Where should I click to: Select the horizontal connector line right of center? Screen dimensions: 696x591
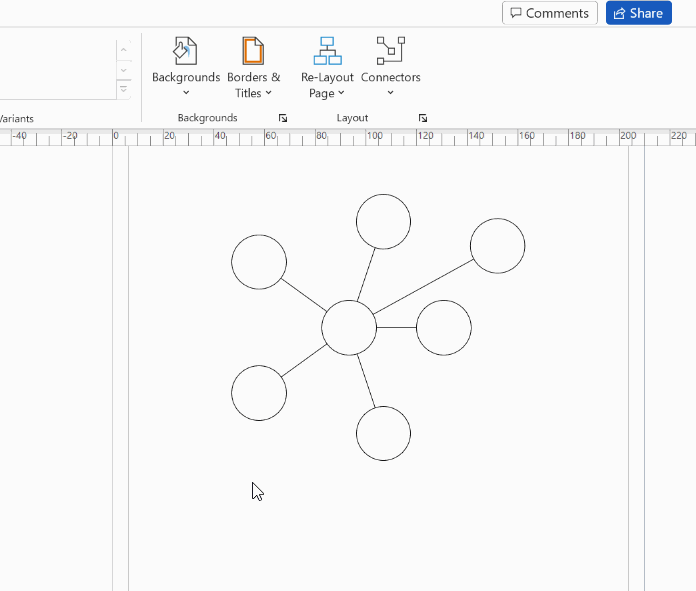point(396,328)
